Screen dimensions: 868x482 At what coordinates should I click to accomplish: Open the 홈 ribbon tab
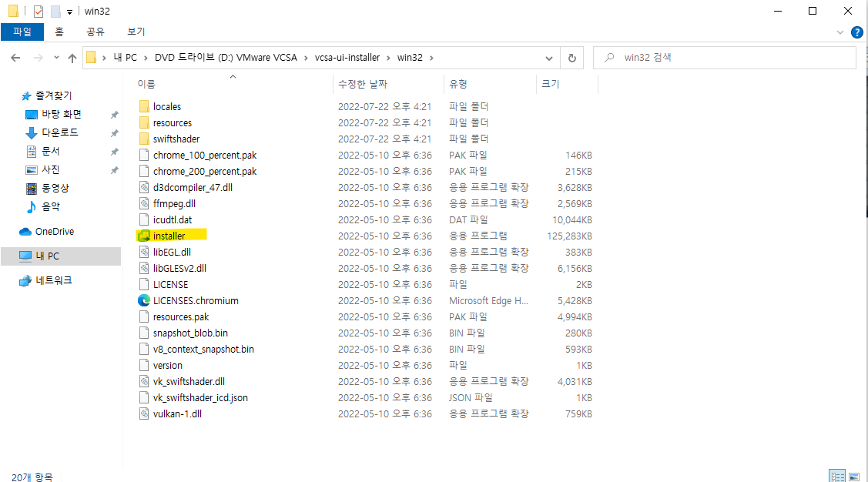[x=59, y=32]
